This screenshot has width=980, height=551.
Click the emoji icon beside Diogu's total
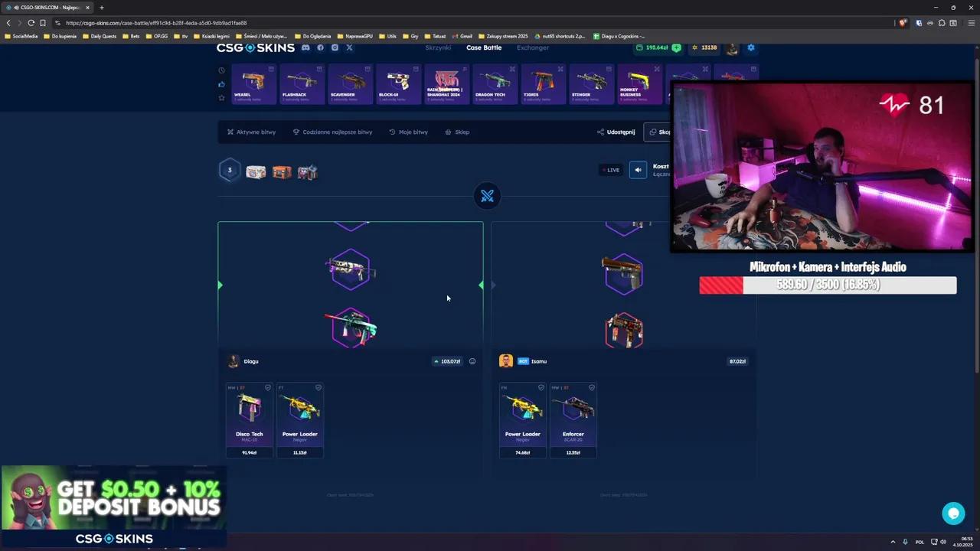pyautogui.click(x=472, y=361)
